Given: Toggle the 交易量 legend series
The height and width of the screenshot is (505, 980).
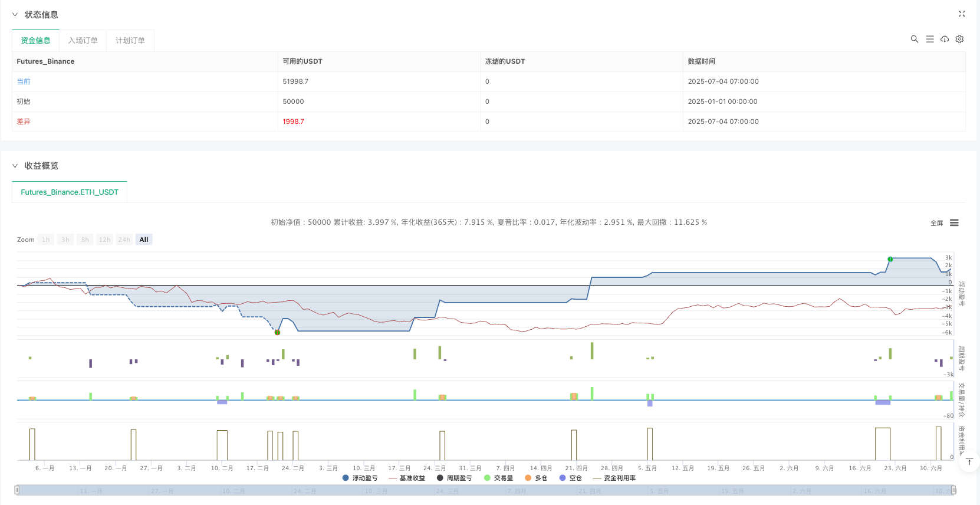Looking at the screenshot, I should [x=499, y=478].
